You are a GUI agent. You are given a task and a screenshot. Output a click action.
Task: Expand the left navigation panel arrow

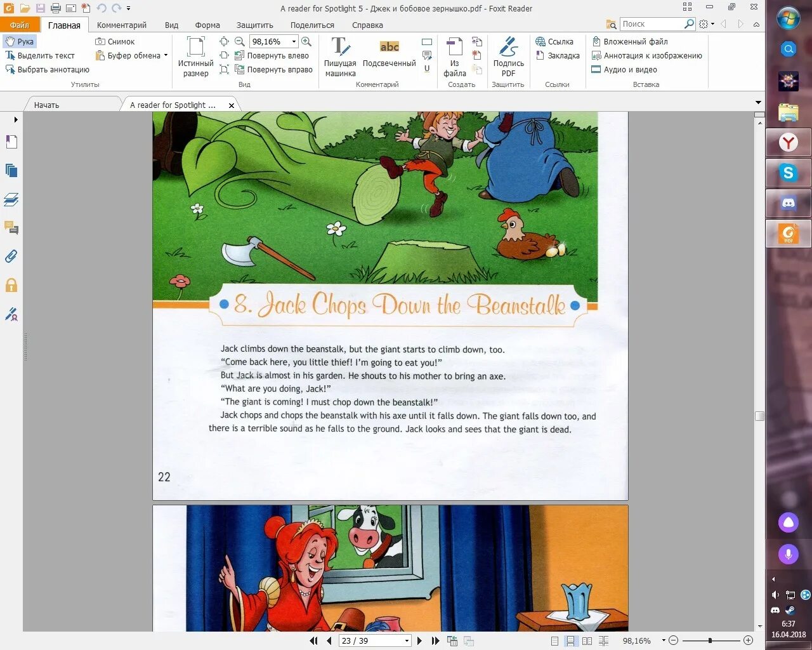(16, 119)
